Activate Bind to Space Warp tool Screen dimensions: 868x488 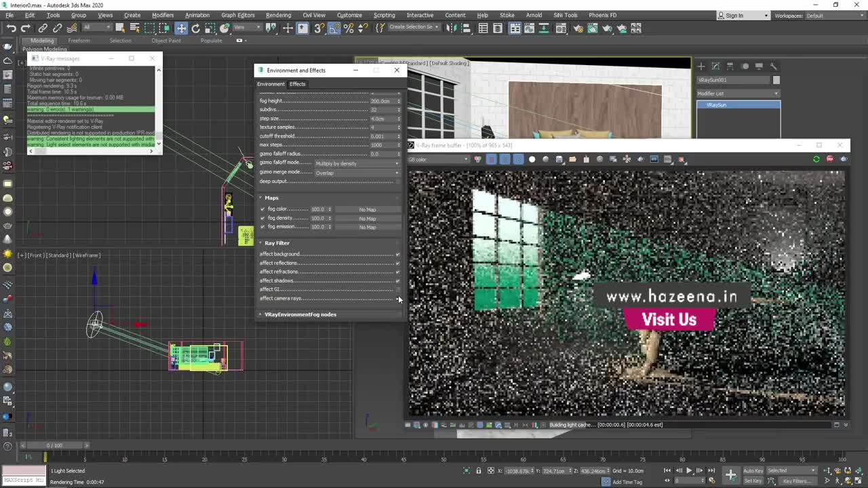tap(71, 28)
